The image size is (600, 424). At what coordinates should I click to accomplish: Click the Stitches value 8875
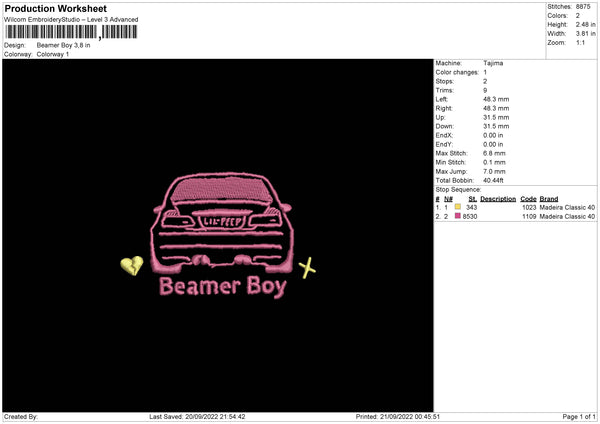pos(585,7)
